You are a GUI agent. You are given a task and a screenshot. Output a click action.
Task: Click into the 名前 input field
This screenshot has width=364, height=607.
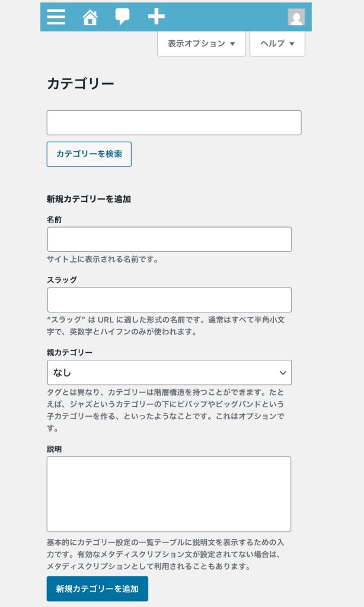click(x=169, y=239)
